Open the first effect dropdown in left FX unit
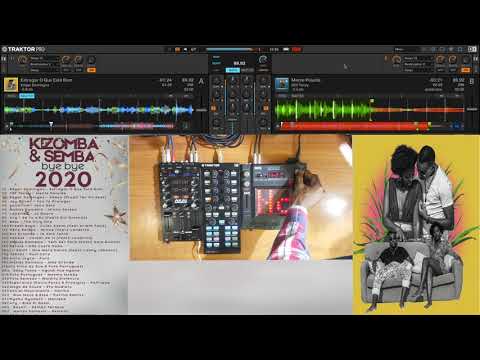This screenshot has width=480, height=360. 44,58
